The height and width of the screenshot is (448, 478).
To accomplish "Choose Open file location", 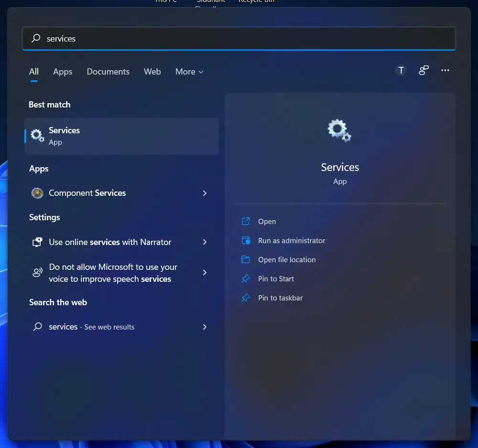I will coord(286,260).
